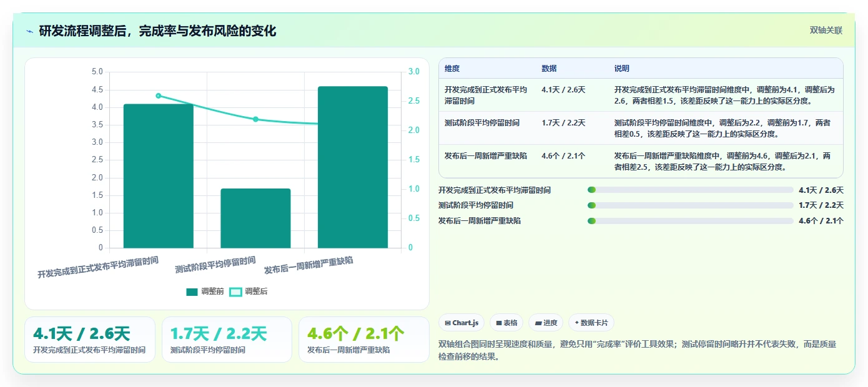Click the description text mentioning 两者相差0.5
This screenshot has height=387, width=868.
tap(723, 128)
